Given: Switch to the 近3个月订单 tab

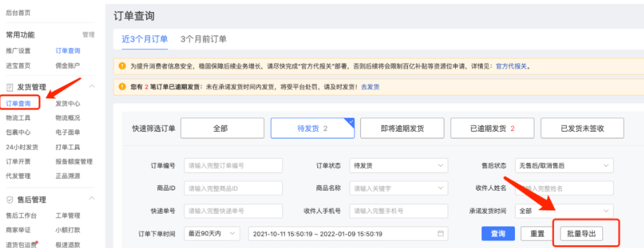Looking at the screenshot, I should coord(145,39).
